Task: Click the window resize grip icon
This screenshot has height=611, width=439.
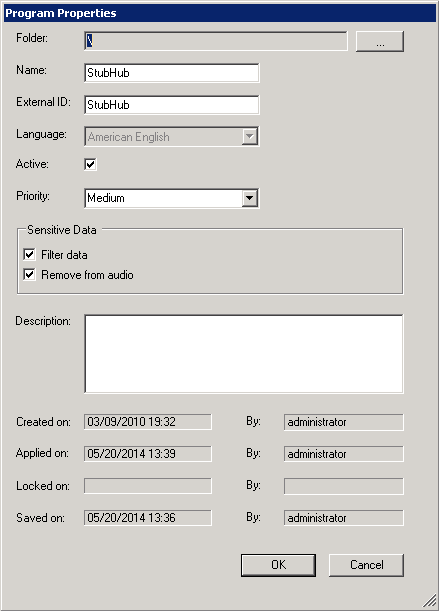Action: click(x=430, y=600)
